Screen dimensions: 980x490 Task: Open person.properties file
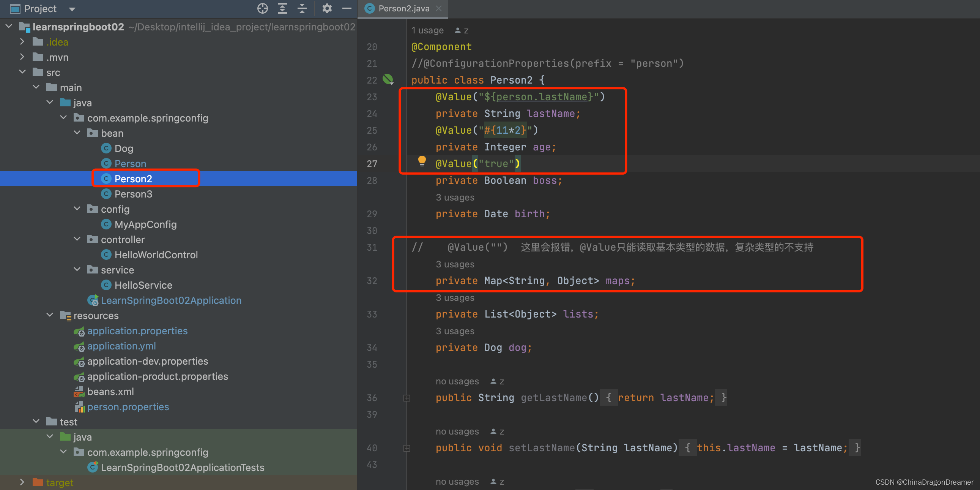pos(128,407)
